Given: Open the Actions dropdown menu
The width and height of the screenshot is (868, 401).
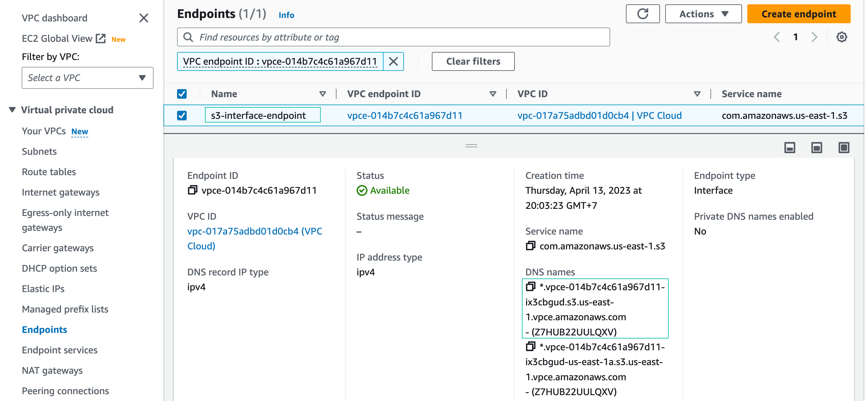Looking at the screenshot, I should tap(703, 14).
